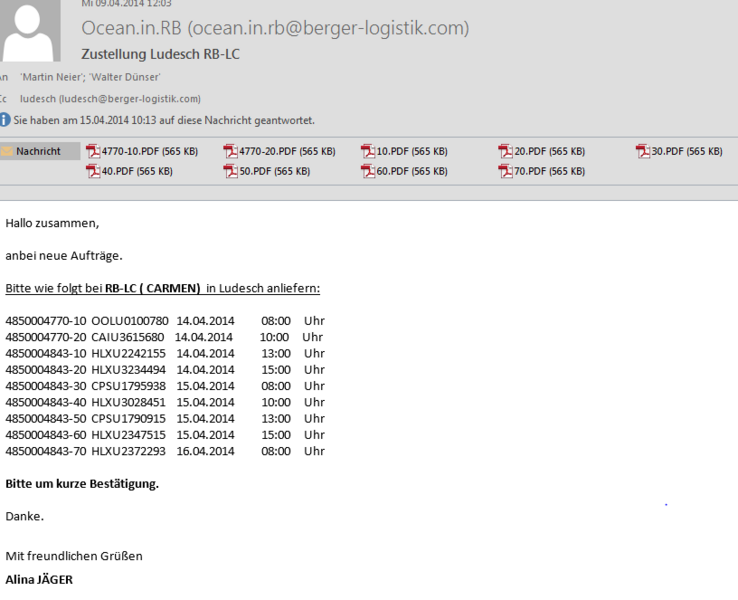This screenshot has height=600, width=738.
Task: Click the 'Sie haben am 15.04.2014' reply notice
Action: coord(164,120)
